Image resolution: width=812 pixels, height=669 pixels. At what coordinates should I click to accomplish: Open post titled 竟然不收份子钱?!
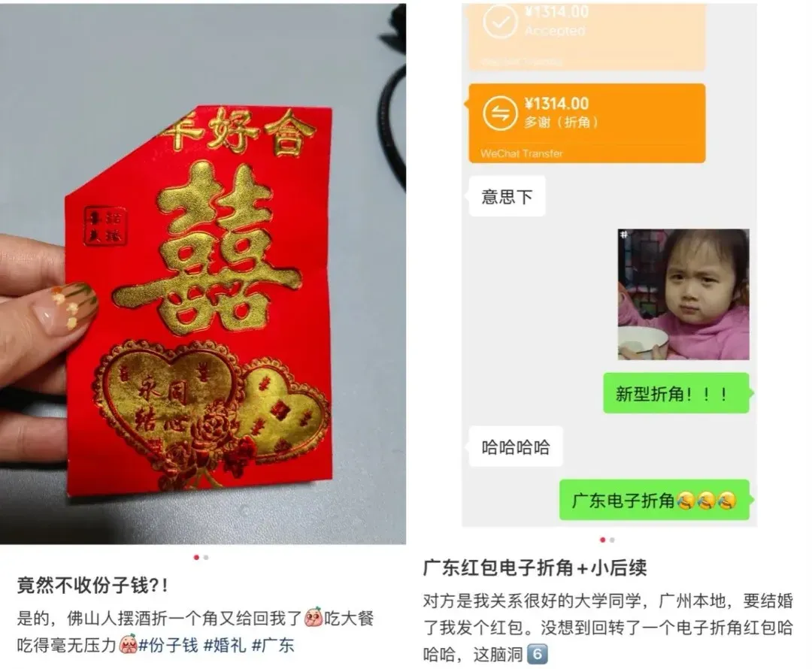tap(92, 586)
